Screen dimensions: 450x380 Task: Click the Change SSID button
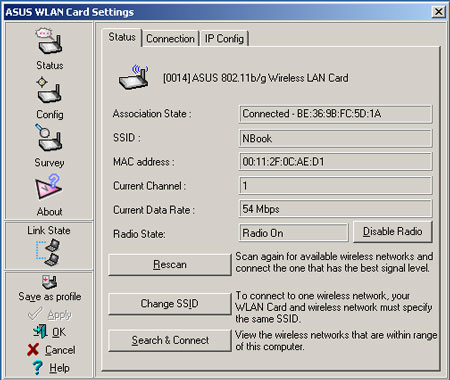(170, 304)
